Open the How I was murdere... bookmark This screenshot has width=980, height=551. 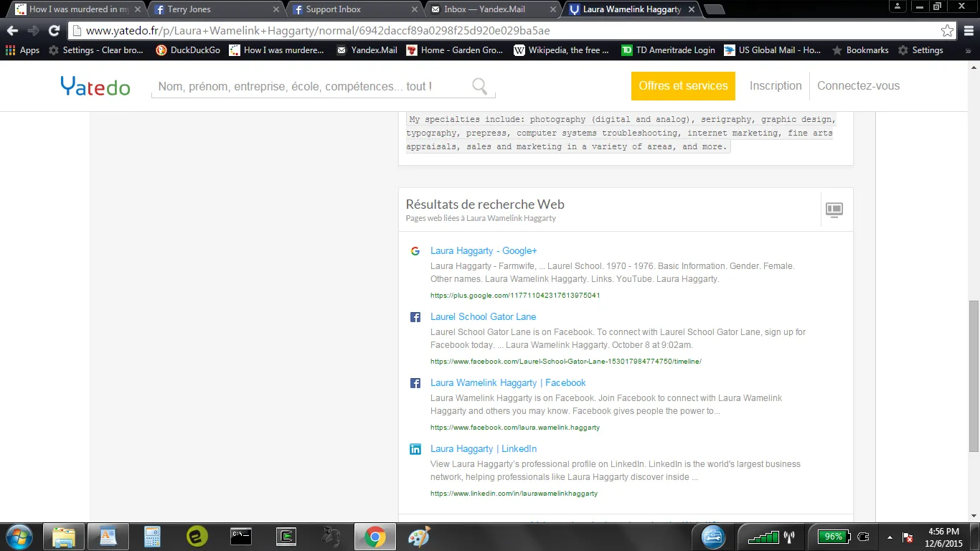tap(277, 50)
